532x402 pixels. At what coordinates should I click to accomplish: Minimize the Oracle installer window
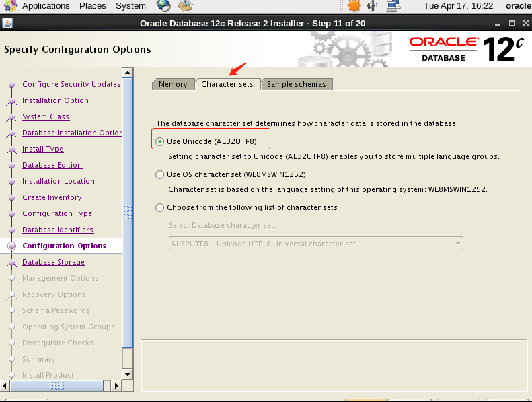(x=498, y=24)
